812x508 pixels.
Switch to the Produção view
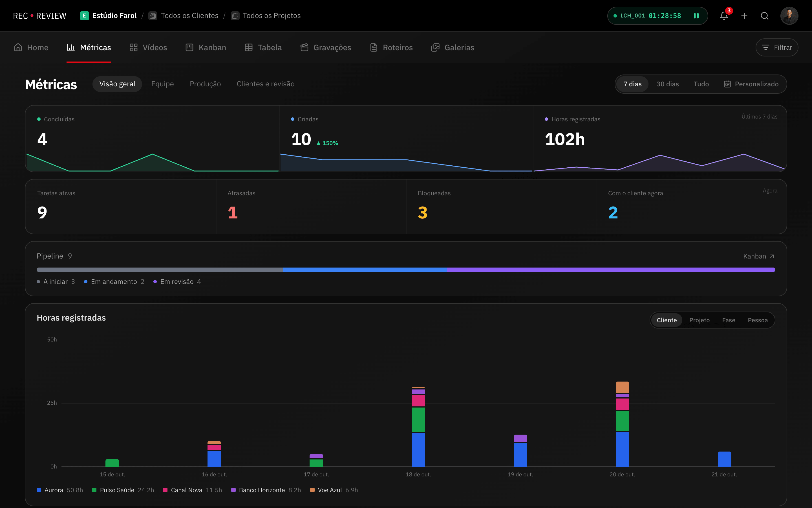(x=205, y=84)
